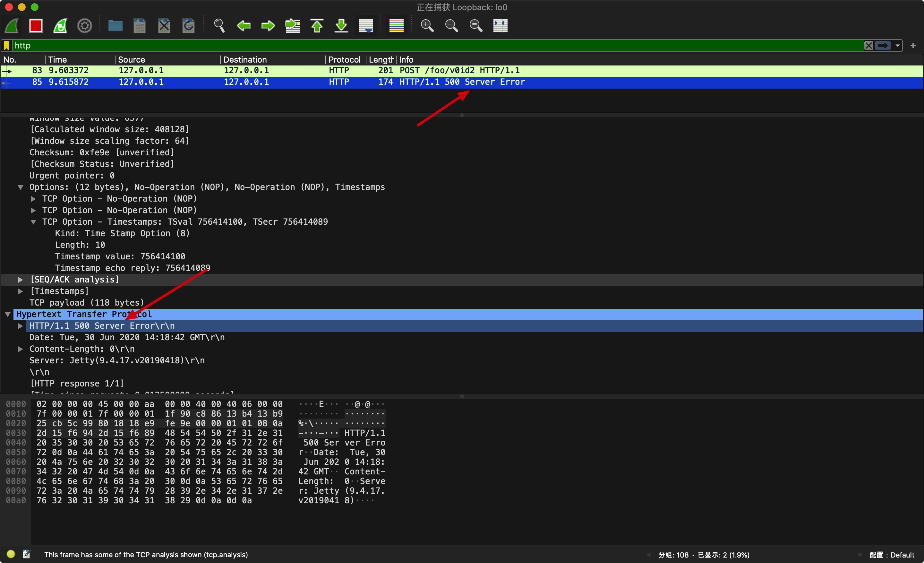Jump to the last packet
This screenshot has width=924, height=563.
[x=341, y=26]
